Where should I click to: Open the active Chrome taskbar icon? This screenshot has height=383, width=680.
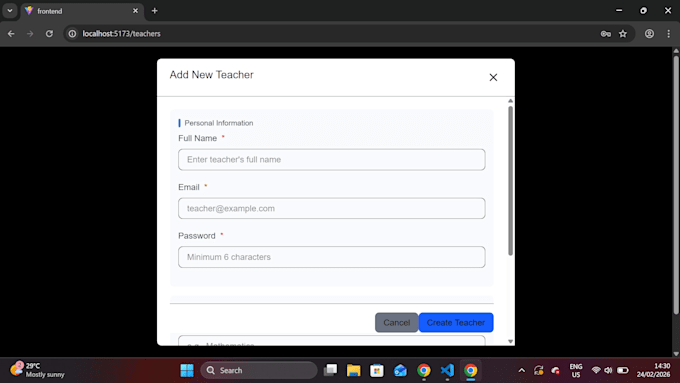click(471, 370)
